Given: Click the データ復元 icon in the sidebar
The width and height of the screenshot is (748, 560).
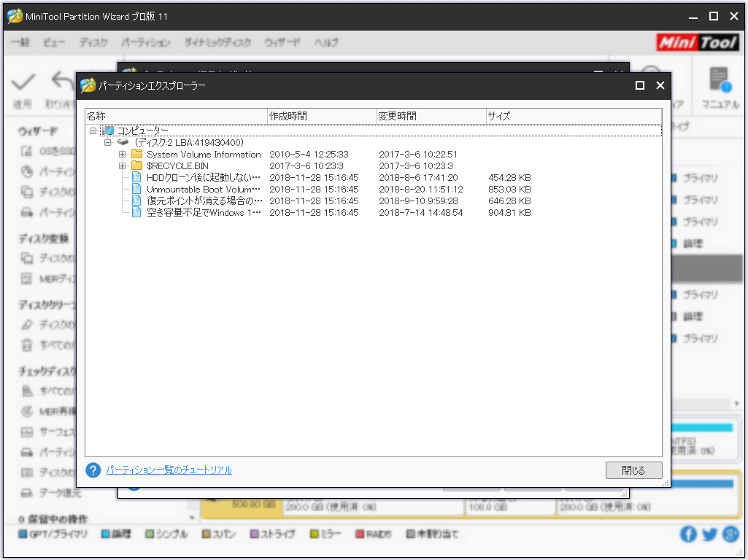Looking at the screenshot, I should coord(27,493).
